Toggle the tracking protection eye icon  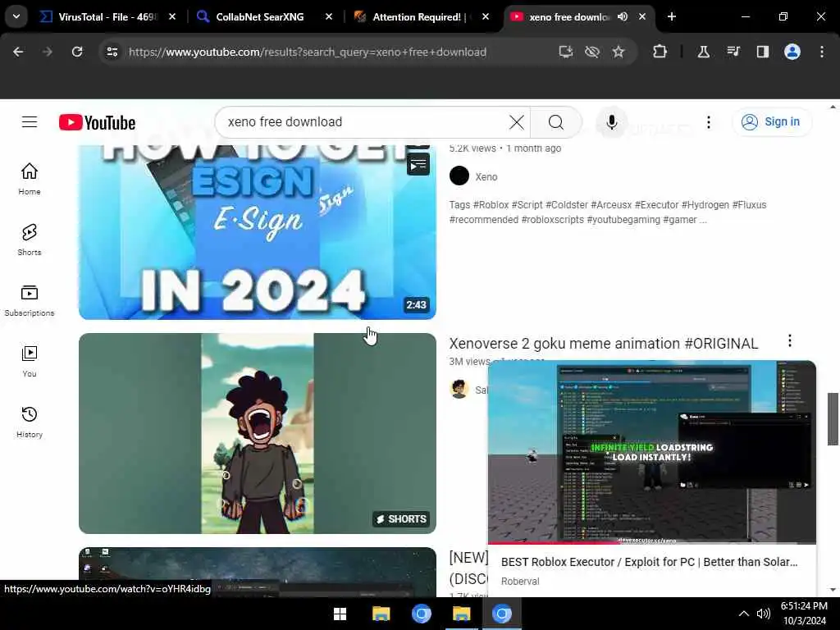pyautogui.click(x=592, y=52)
